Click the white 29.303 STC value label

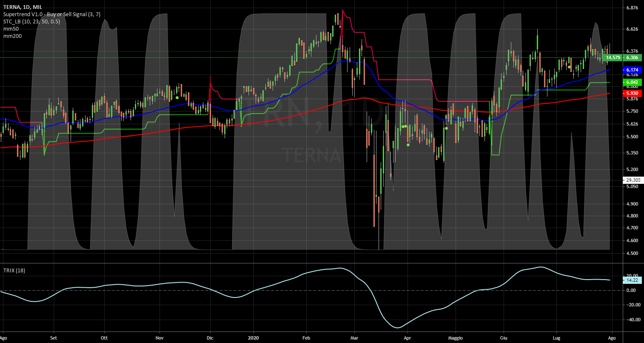633,180
